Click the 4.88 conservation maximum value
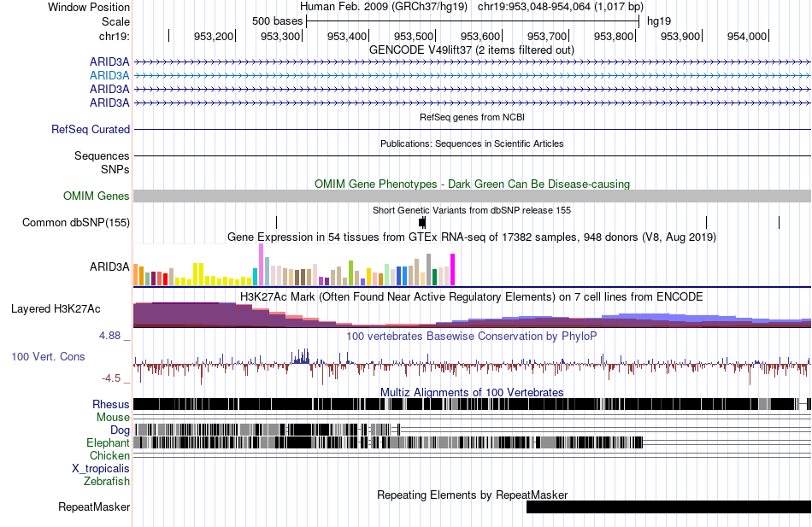812x527 pixels. click(x=109, y=336)
